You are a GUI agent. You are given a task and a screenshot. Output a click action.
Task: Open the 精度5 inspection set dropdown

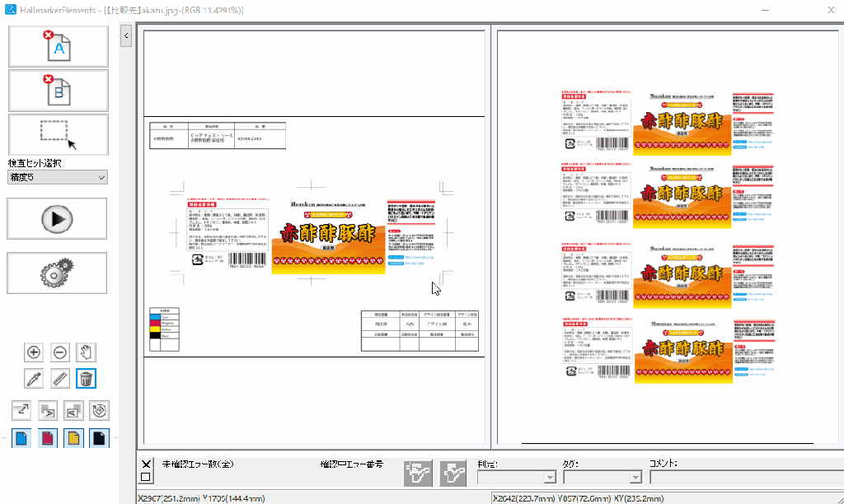(58, 177)
